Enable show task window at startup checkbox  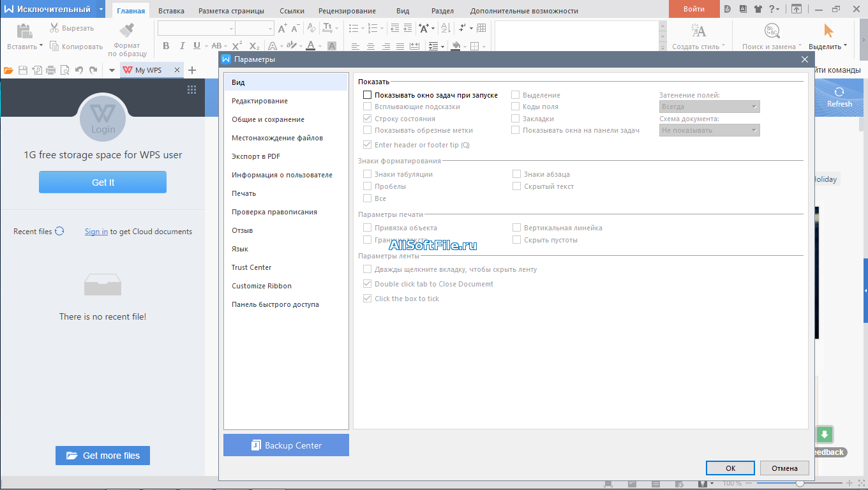(x=367, y=95)
